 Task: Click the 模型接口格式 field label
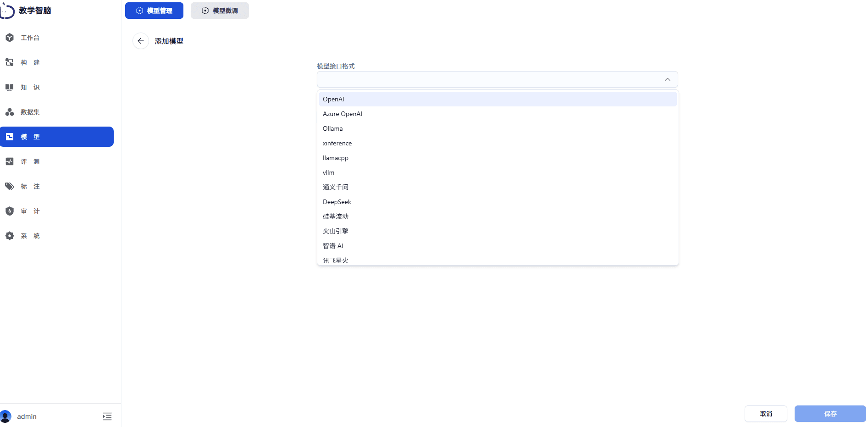click(336, 66)
